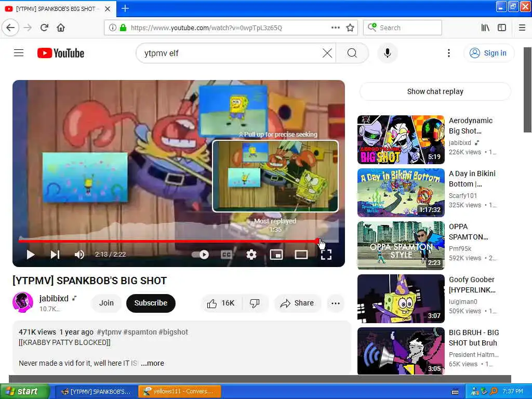This screenshot has height=399, width=532.
Task: Click Show chat replay
Action: point(435,91)
